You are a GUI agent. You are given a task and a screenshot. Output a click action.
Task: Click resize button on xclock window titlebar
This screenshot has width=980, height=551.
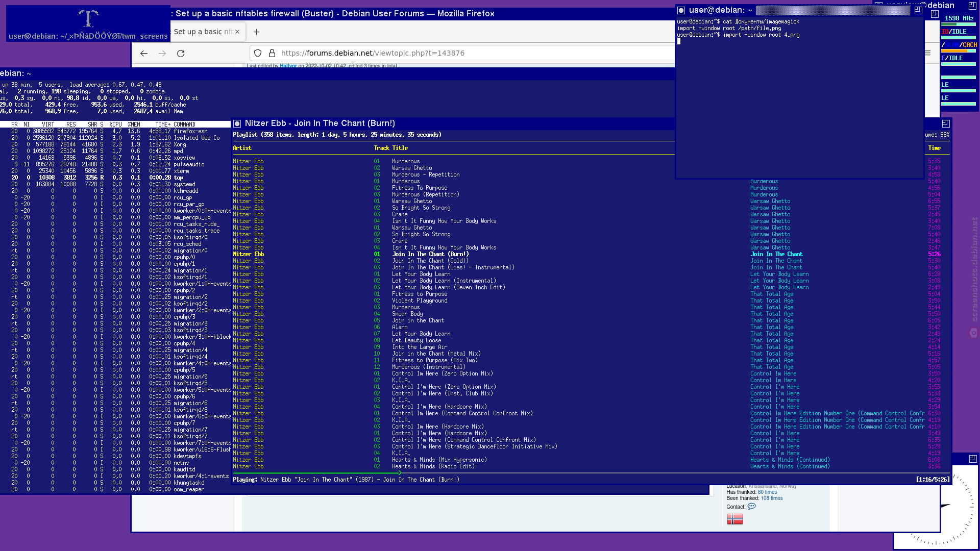point(973,459)
